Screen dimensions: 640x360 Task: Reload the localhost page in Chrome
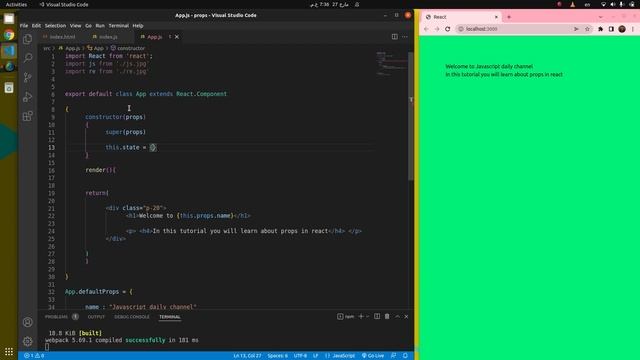448,29
